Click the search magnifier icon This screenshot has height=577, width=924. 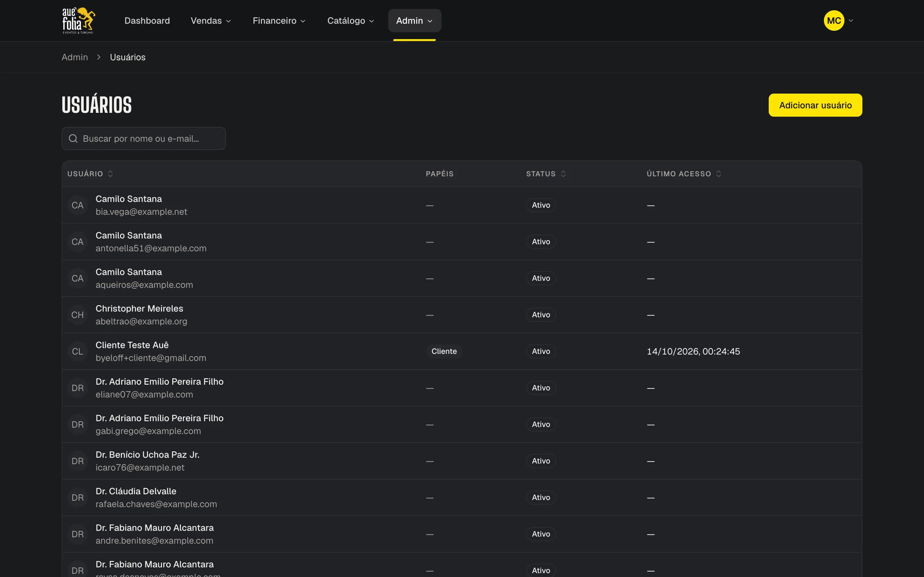[73, 138]
